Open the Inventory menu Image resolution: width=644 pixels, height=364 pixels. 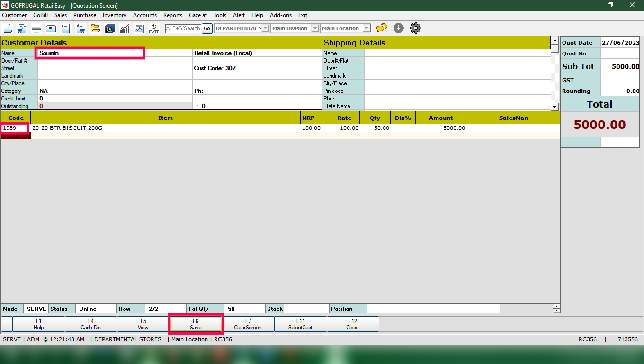coord(115,15)
